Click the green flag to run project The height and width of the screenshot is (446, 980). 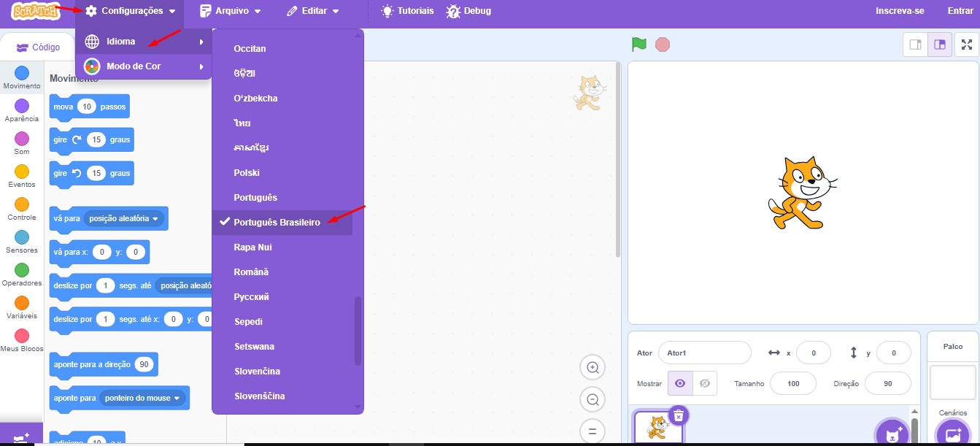(x=639, y=45)
